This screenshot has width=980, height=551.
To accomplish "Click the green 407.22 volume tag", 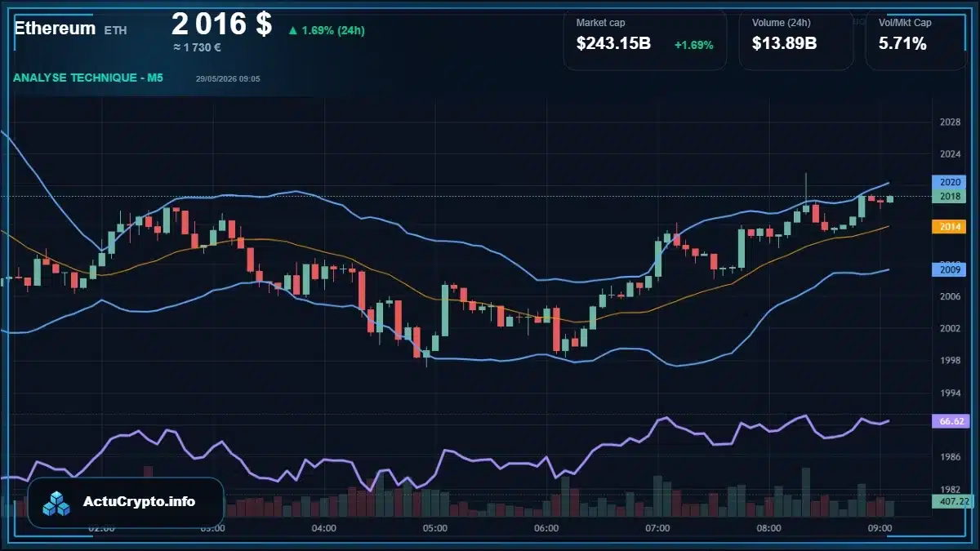I will point(952,501).
